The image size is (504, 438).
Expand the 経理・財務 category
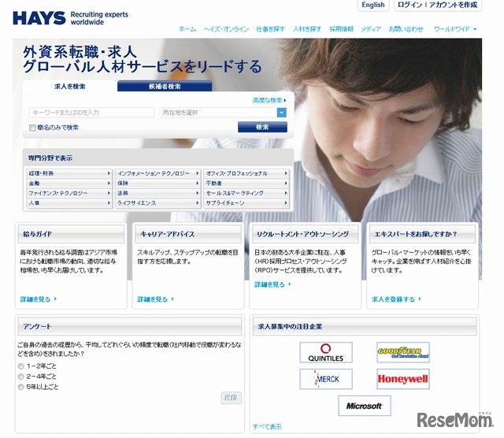(x=69, y=173)
